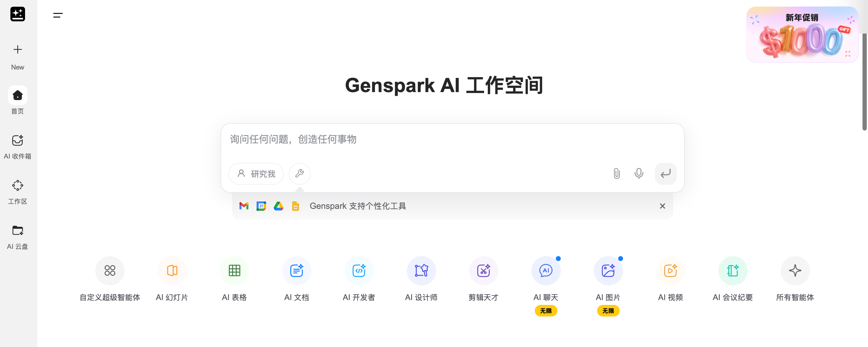Viewport: 868px width, 347px height.
Task: Open the AI 视频 video agent
Action: point(670,270)
